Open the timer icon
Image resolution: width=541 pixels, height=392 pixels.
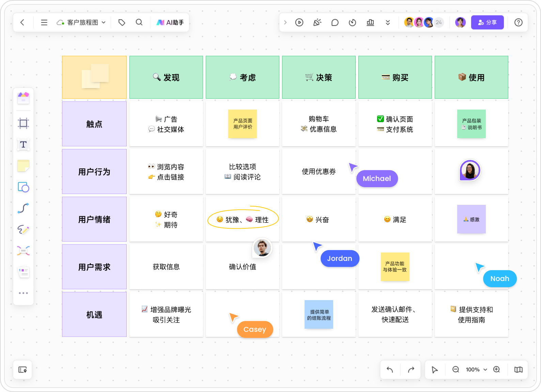[353, 22]
